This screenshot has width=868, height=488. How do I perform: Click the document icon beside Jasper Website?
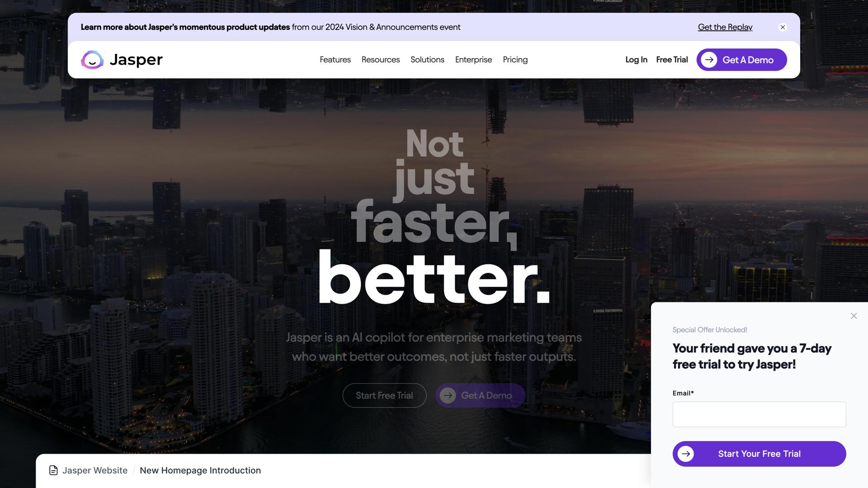point(53,470)
